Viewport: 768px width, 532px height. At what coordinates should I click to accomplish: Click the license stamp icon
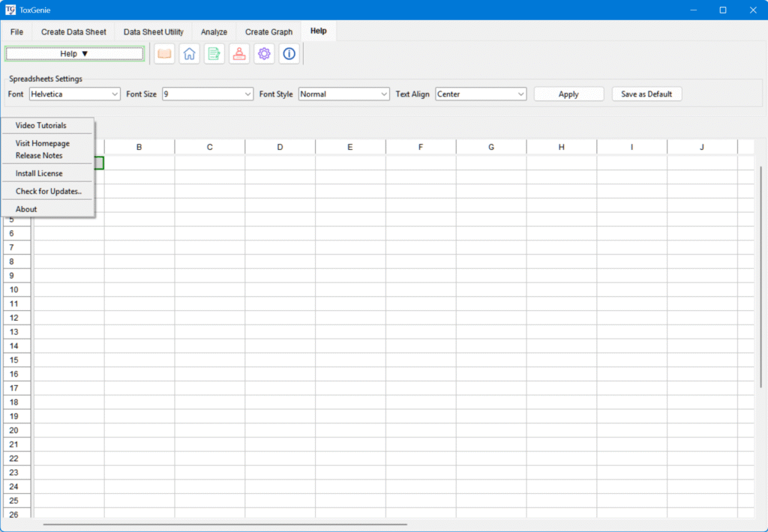239,54
